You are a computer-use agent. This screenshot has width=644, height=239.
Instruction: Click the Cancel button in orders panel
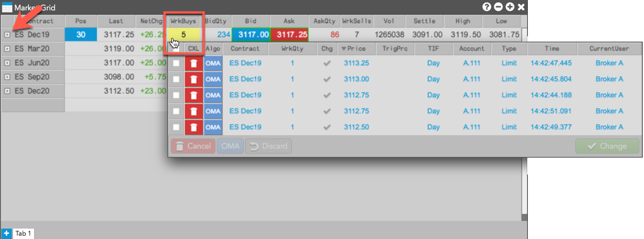tap(193, 146)
